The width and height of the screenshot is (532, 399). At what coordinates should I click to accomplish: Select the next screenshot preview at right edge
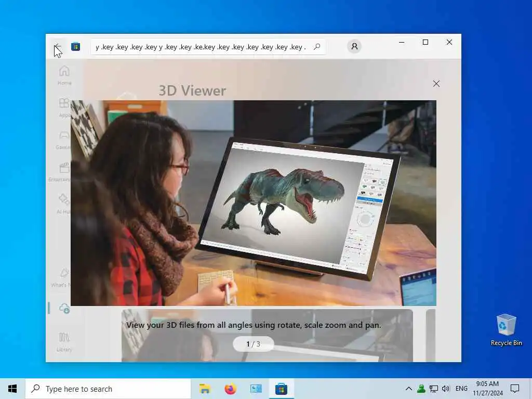coord(431,335)
